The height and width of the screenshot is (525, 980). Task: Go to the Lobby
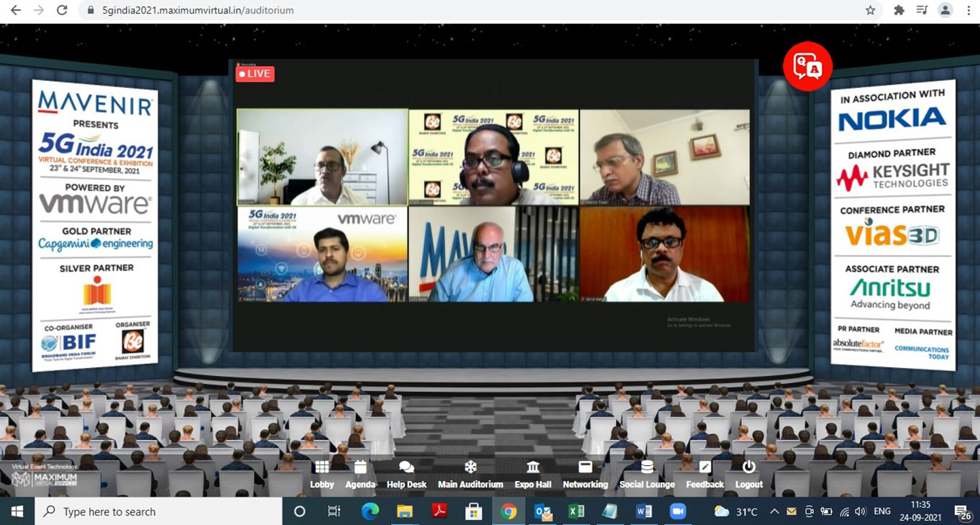[x=322, y=475]
